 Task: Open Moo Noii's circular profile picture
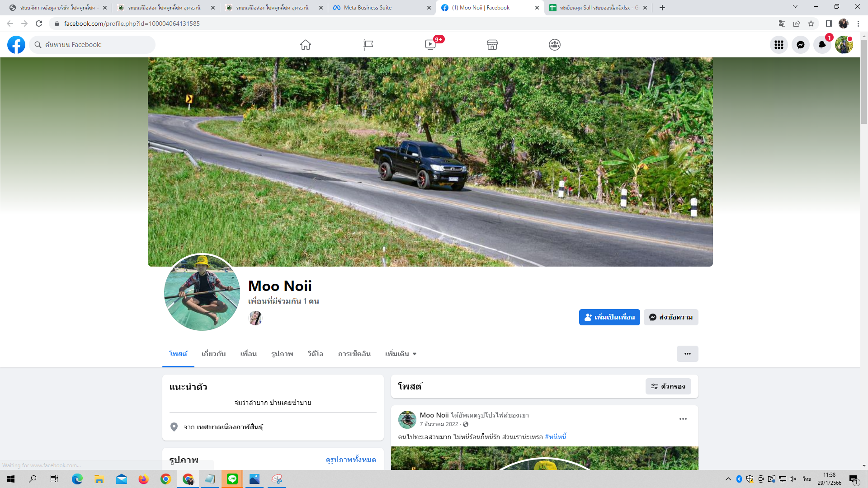pos(202,292)
